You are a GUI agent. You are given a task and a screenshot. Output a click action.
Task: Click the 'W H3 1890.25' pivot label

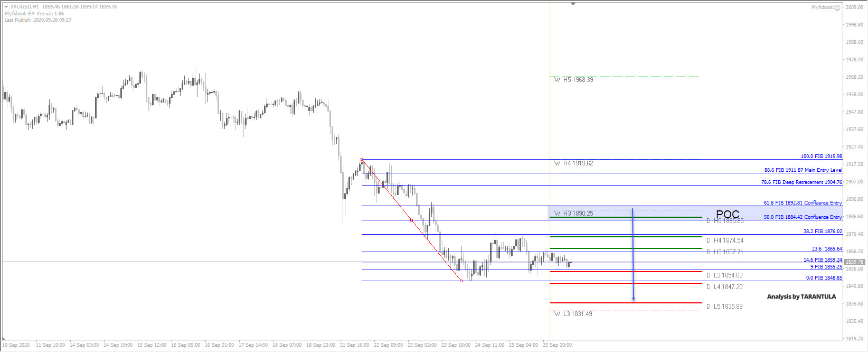click(573, 214)
